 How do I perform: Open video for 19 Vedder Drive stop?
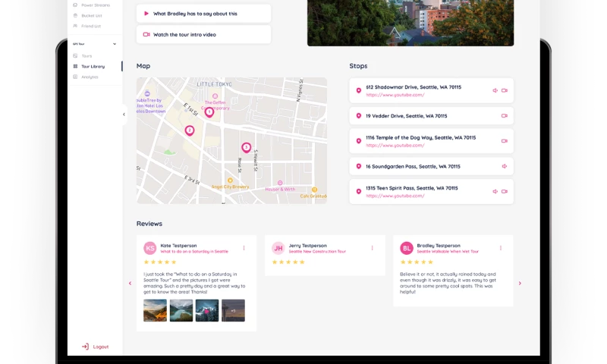[505, 116]
